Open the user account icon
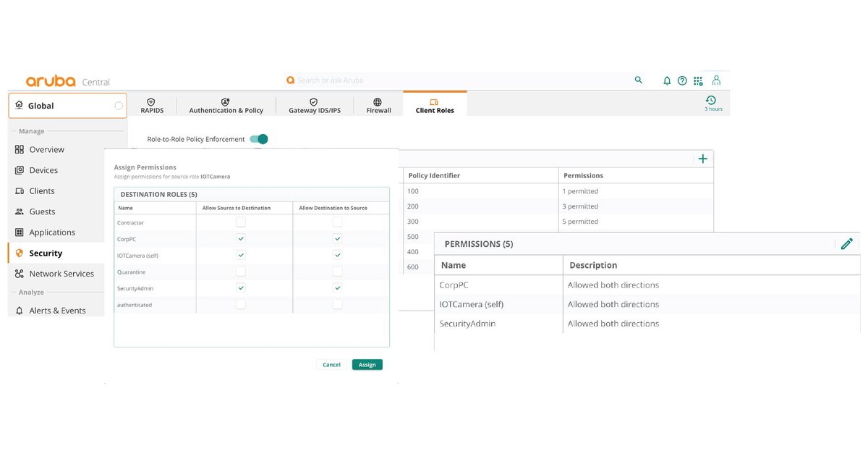Image resolution: width=868 pixels, height=454 pixels. pos(716,80)
